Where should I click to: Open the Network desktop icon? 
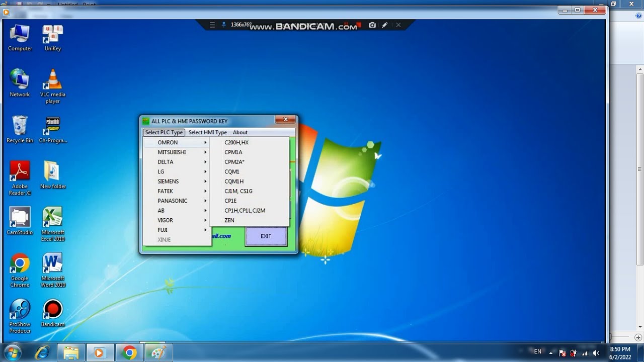point(20,83)
